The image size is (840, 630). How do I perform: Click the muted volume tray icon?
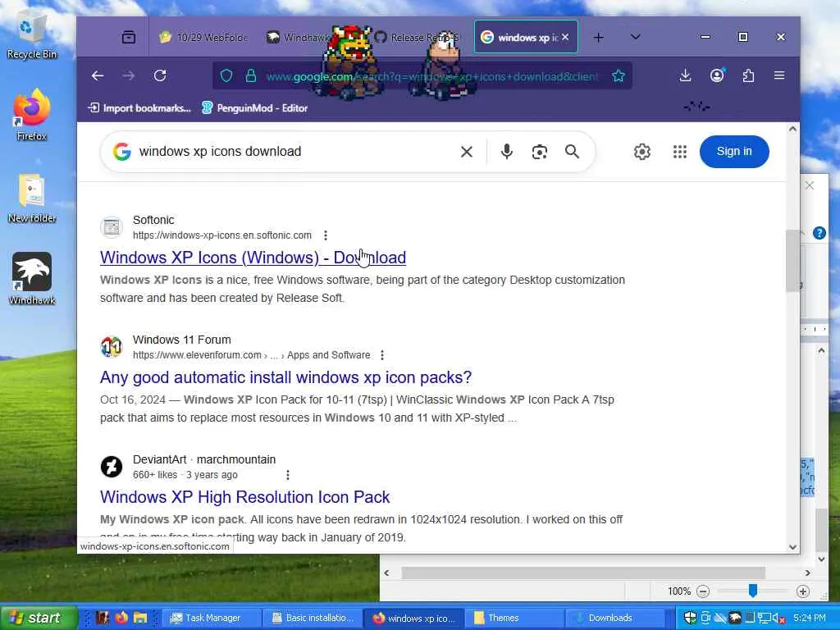(778, 619)
